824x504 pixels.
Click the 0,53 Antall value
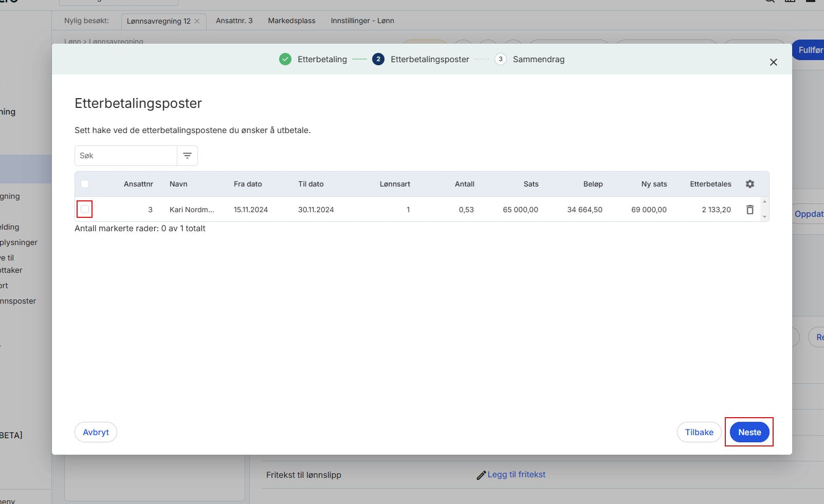click(466, 210)
